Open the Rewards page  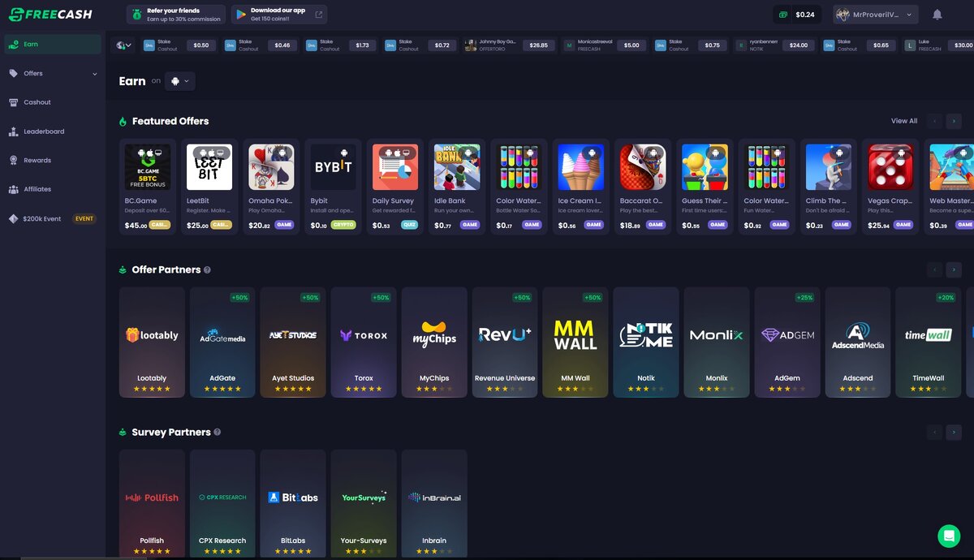tap(53, 160)
